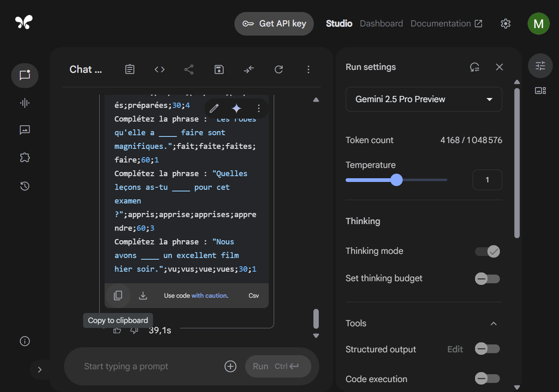Image resolution: width=559 pixels, height=392 pixels.
Task: Open the prompt gallery icon below settings toggle
Action: point(540,91)
